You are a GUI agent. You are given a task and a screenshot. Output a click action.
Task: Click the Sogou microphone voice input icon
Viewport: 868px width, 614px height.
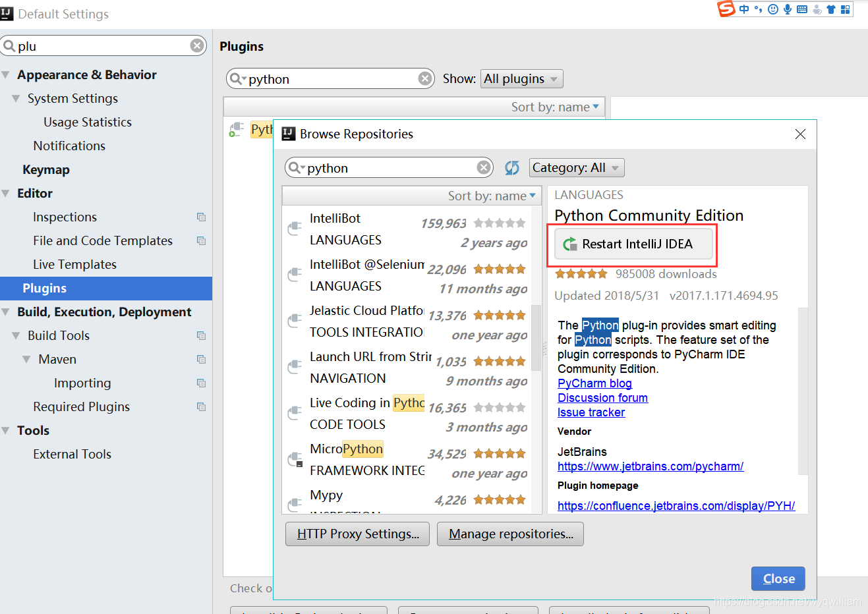coord(788,9)
